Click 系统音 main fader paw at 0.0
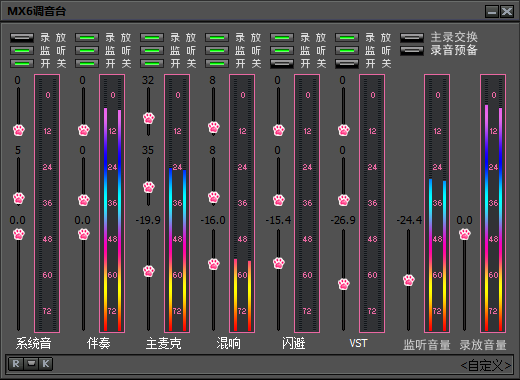Viewport: 520px width, 380px height. [x=19, y=234]
